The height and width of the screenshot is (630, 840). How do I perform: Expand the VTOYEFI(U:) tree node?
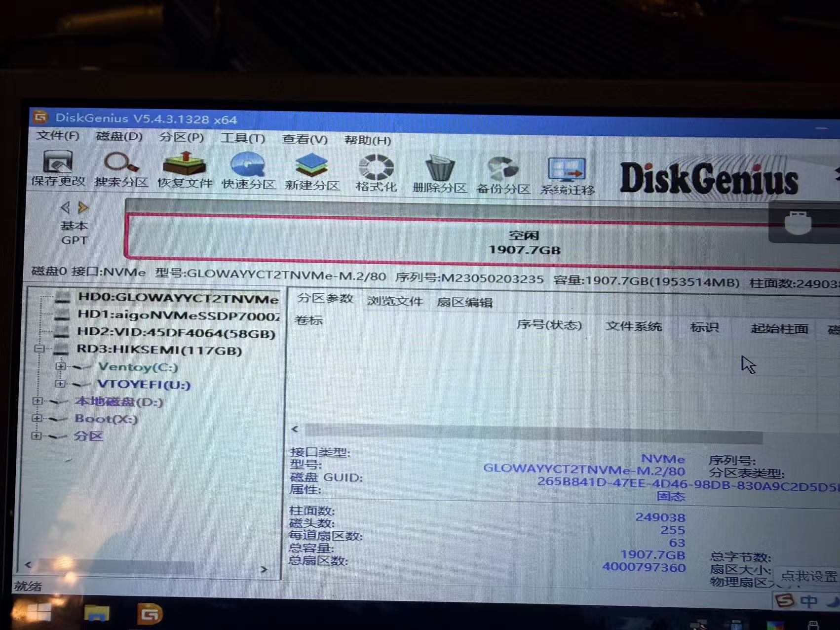[x=60, y=384]
